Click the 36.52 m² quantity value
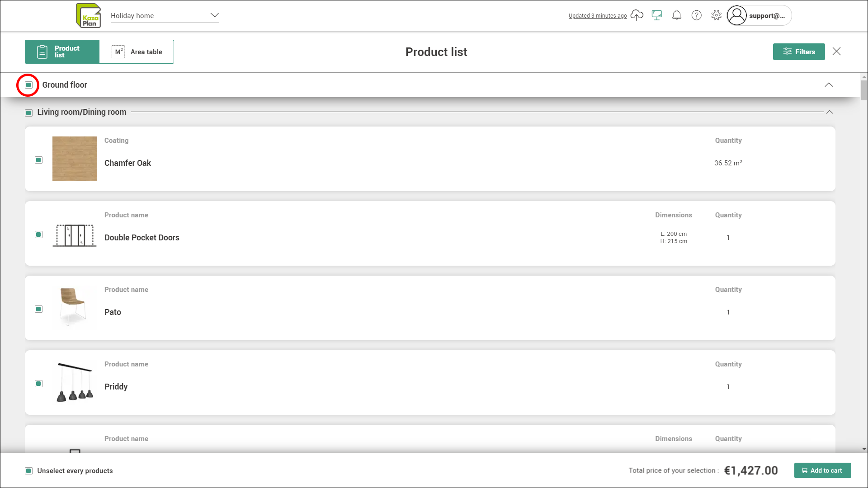This screenshot has height=488, width=868. [728, 163]
